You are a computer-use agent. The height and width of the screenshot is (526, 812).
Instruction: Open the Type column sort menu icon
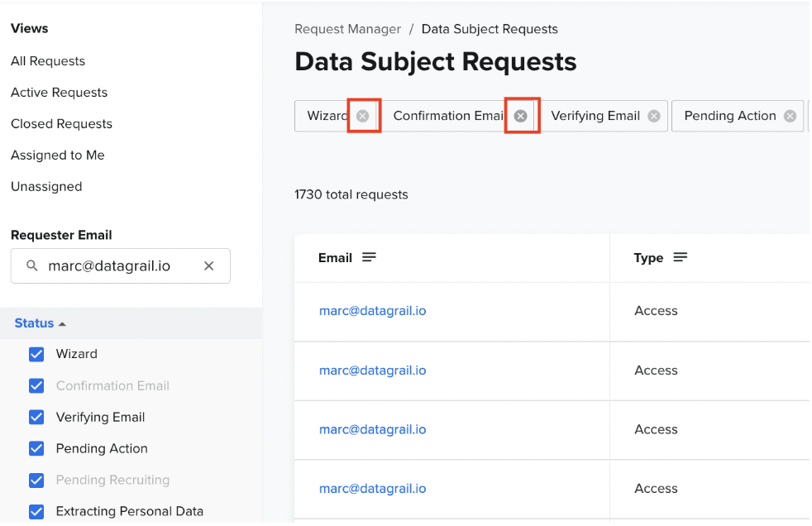681,257
